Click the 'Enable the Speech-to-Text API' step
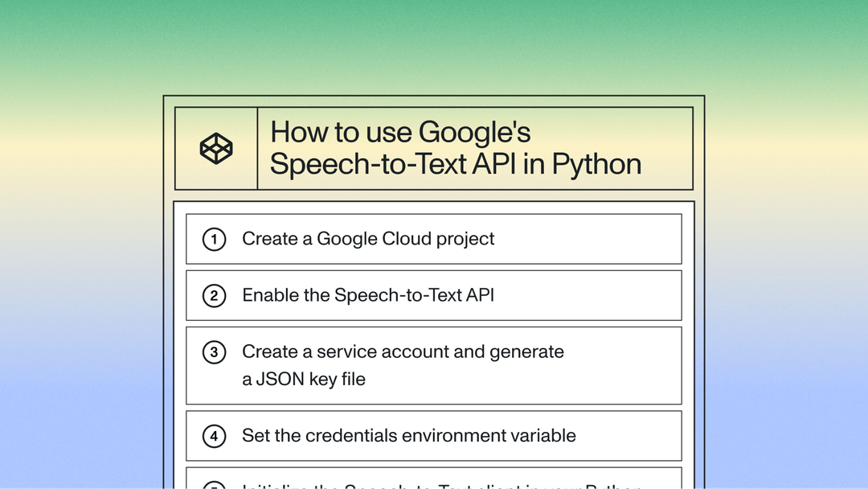Image resolution: width=868 pixels, height=489 pixels. tap(434, 295)
